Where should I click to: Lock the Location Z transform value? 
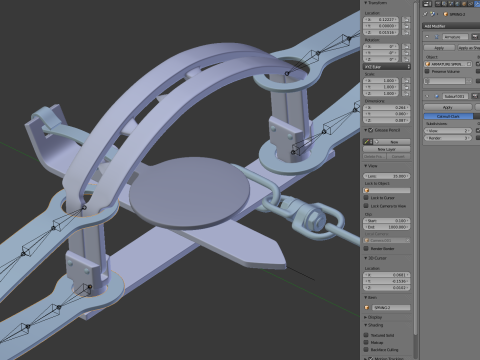pyautogui.click(x=406, y=32)
